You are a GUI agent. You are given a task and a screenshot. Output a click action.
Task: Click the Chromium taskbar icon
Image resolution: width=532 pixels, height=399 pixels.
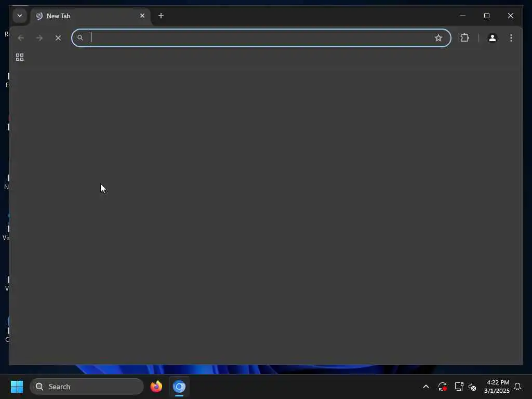[x=179, y=387]
